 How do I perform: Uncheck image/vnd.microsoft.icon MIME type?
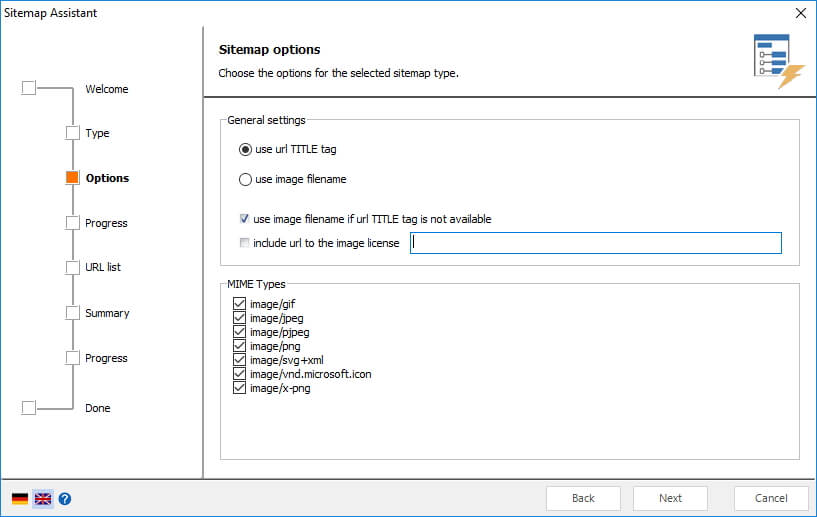239,374
